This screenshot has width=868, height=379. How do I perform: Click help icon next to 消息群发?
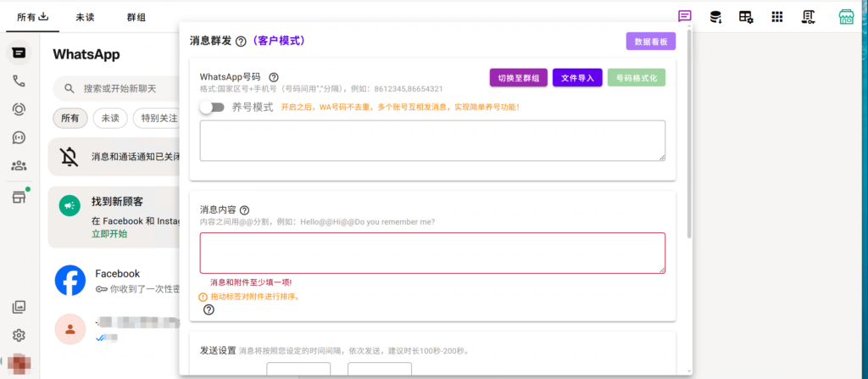click(x=241, y=42)
